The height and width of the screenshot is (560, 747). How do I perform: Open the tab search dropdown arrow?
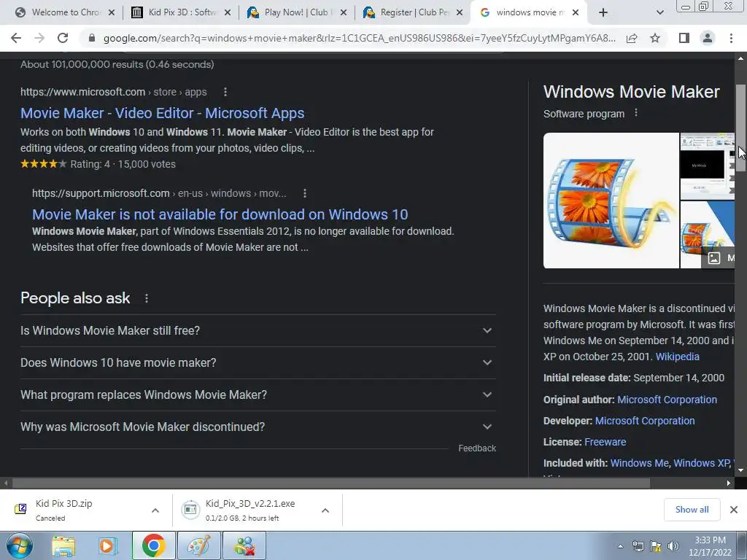tap(659, 13)
